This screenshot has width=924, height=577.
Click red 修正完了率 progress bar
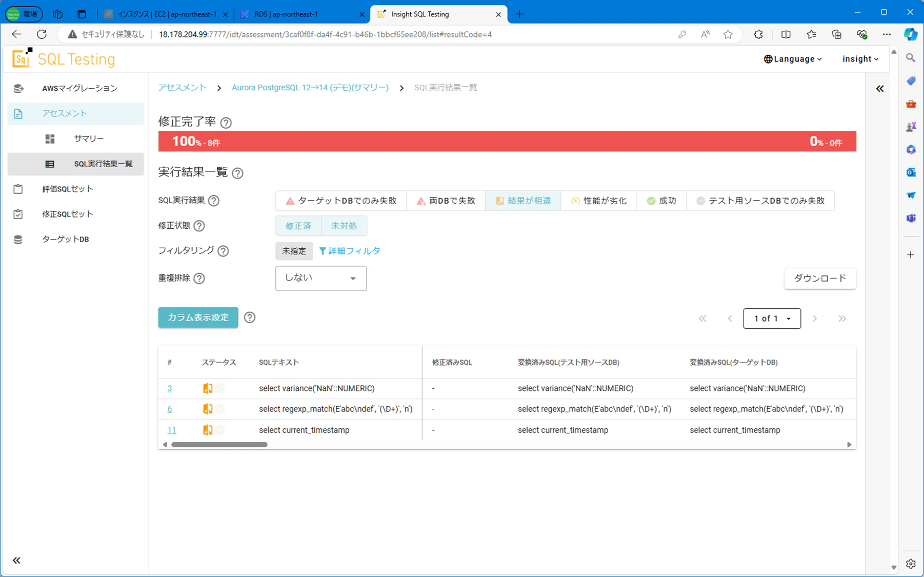pyautogui.click(x=507, y=142)
